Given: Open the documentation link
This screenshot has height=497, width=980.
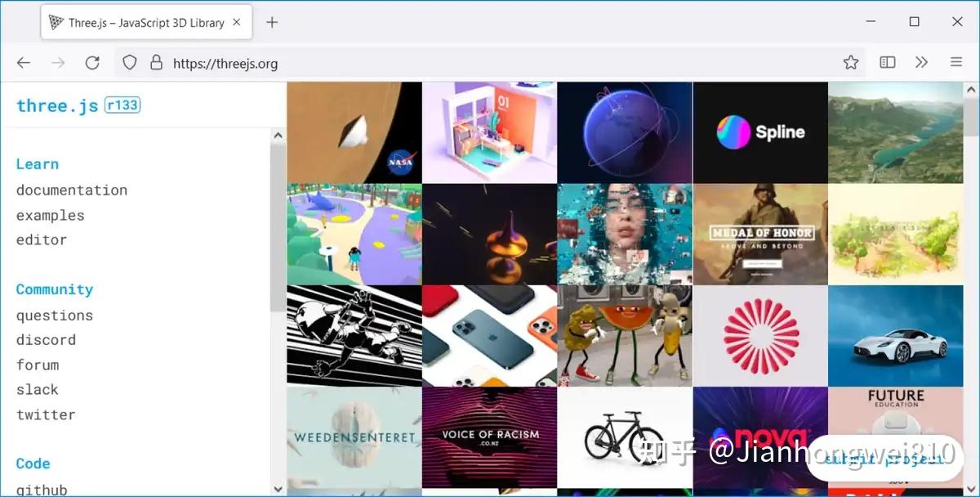Looking at the screenshot, I should [x=72, y=190].
